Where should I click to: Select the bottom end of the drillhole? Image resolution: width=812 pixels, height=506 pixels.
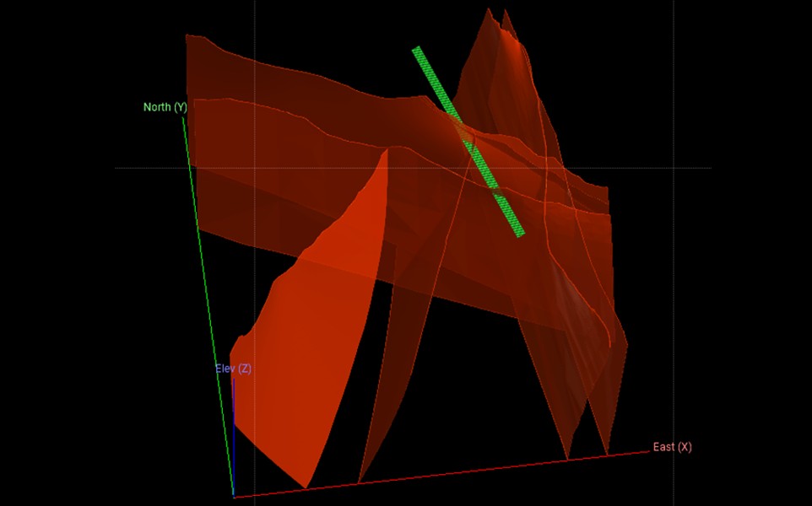[x=520, y=233]
